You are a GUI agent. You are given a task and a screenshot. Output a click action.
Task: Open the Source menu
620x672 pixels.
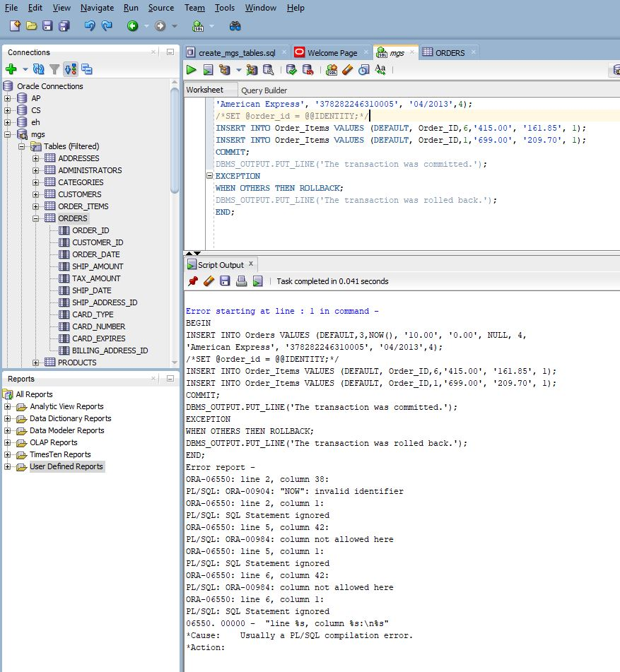[x=160, y=8]
